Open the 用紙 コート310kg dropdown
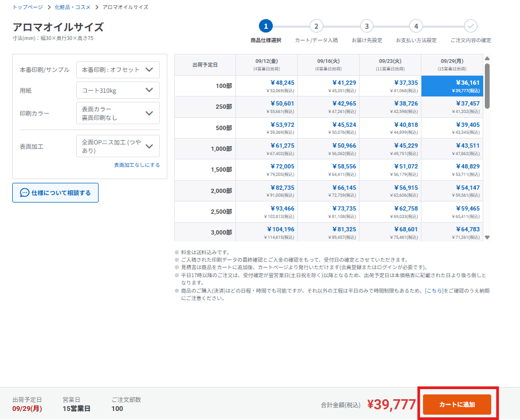Screen dimensions: 520x420 118,90
